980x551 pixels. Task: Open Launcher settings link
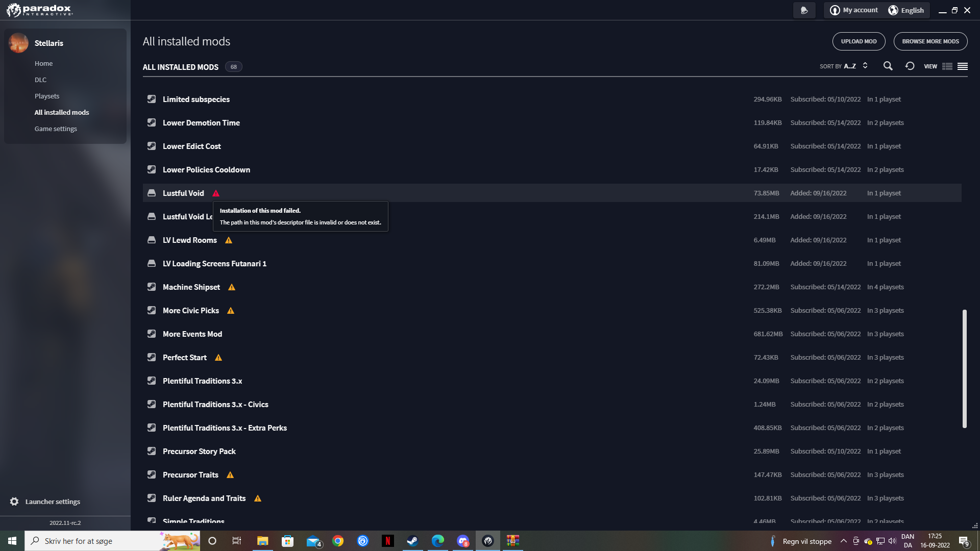coord(53,502)
